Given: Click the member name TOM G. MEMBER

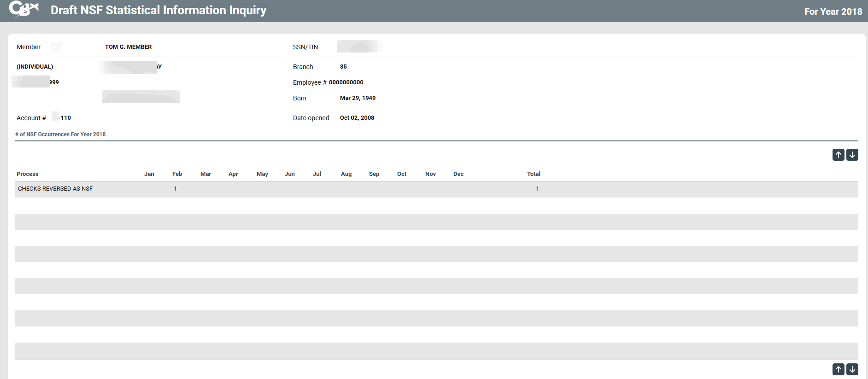Looking at the screenshot, I should pos(128,47).
